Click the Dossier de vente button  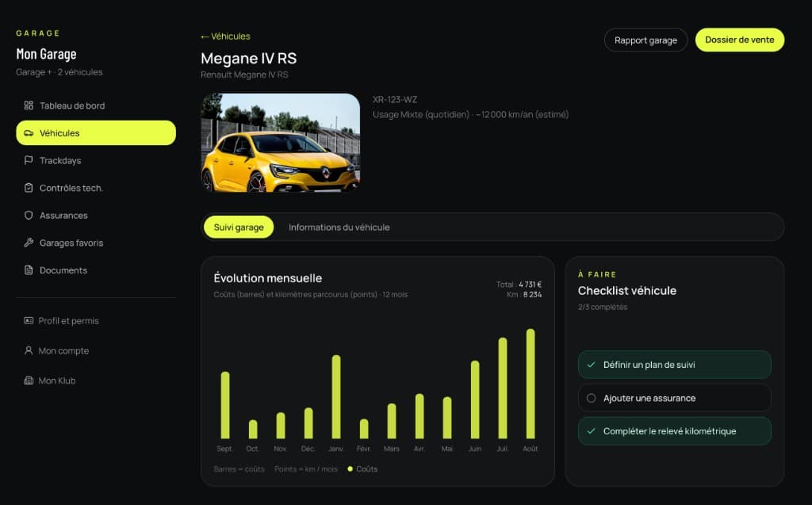[x=740, y=40]
